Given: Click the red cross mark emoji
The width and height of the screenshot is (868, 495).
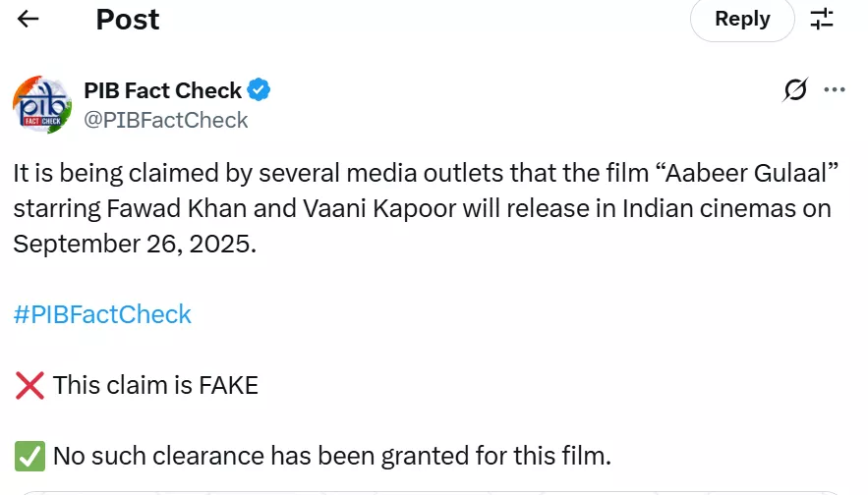Looking at the screenshot, I should 29,386.
